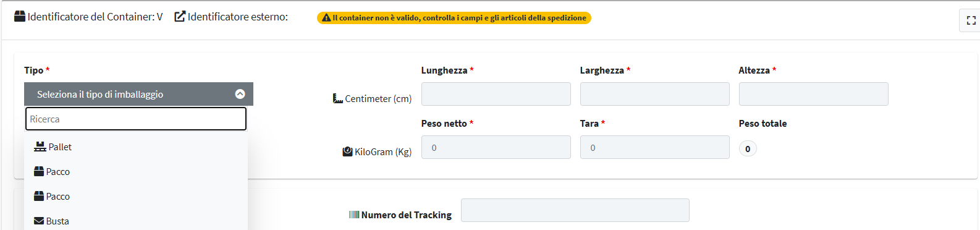Click the scale icon beside KiloGram

[x=347, y=151]
